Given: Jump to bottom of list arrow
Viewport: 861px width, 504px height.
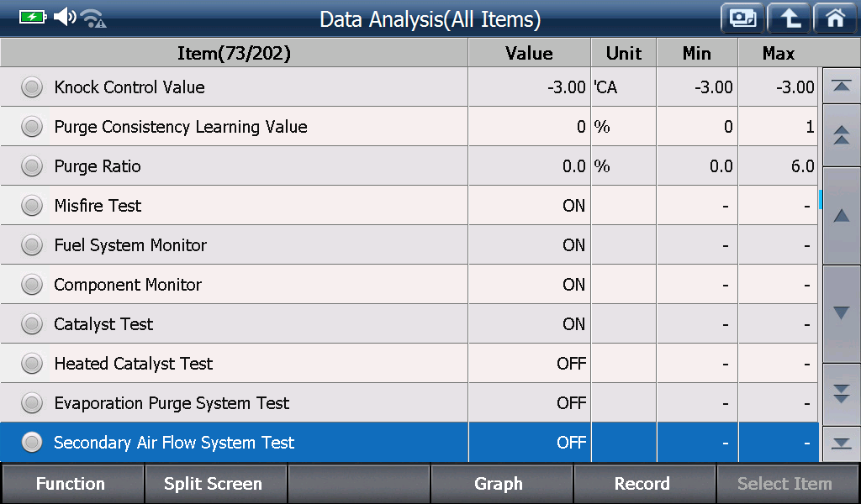Looking at the screenshot, I should tap(841, 444).
